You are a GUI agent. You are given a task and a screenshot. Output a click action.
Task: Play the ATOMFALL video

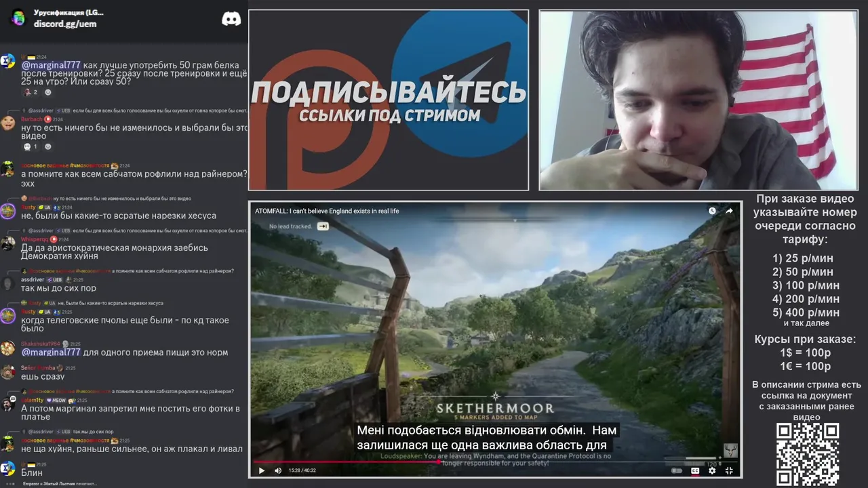click(x=262, y=470)
